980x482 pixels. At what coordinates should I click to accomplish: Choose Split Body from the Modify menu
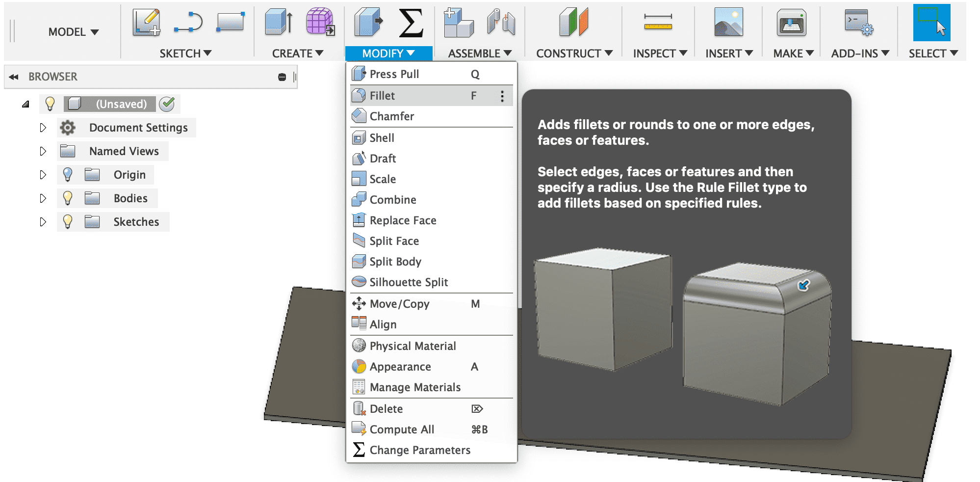pyautogui.click(x=432, y=262)
